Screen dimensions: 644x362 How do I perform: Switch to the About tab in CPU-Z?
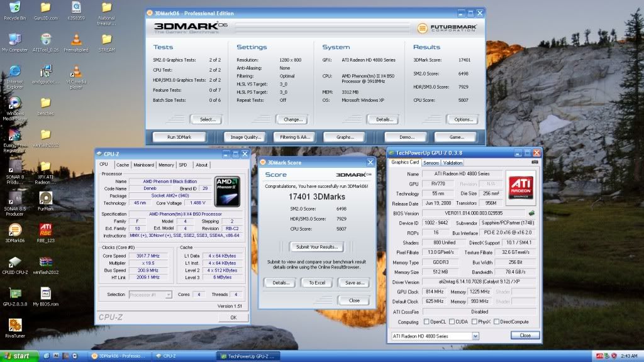click(x=201, y=165)
